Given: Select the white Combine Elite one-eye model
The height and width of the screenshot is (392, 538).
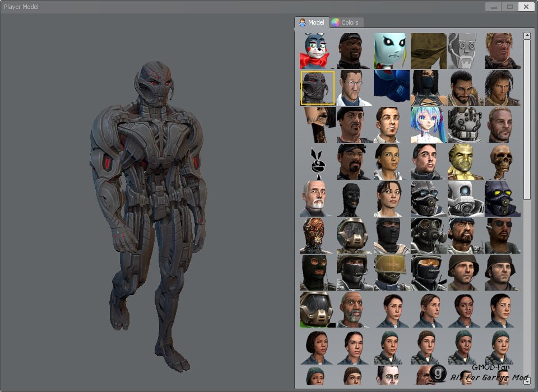Looking at the screenshot, I should coord(466,199).
